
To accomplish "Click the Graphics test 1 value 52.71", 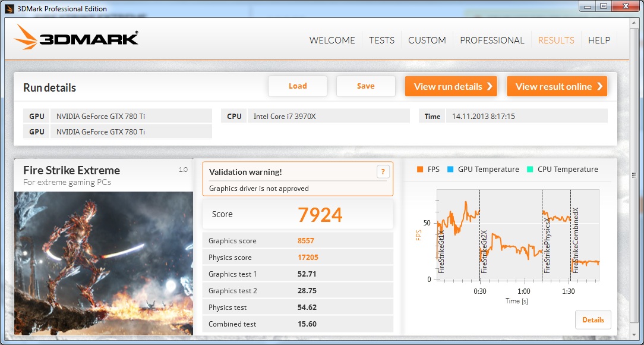I will click(x=307, y=274).
